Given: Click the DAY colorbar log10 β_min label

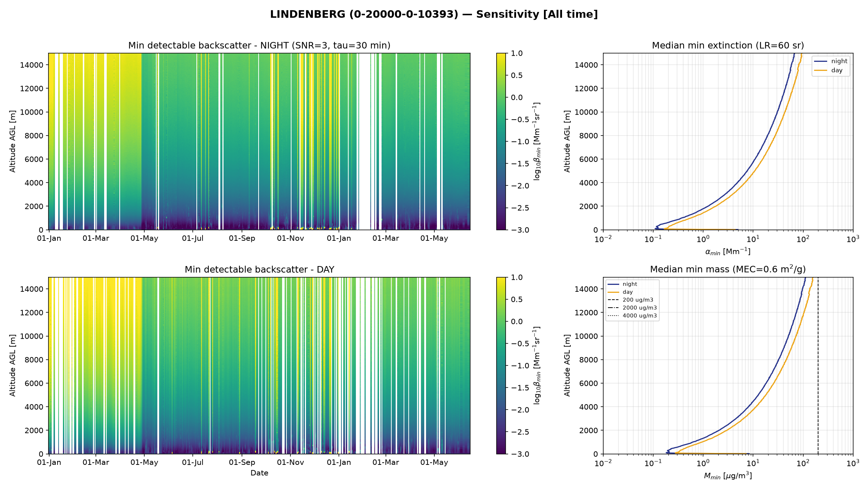Looking at the screenshot, I should click(x=537, y=365).
